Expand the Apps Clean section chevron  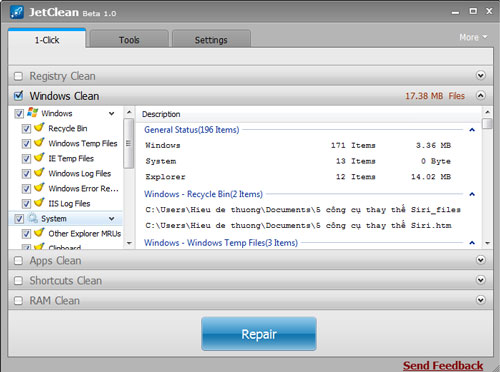[x=480, y=260]
